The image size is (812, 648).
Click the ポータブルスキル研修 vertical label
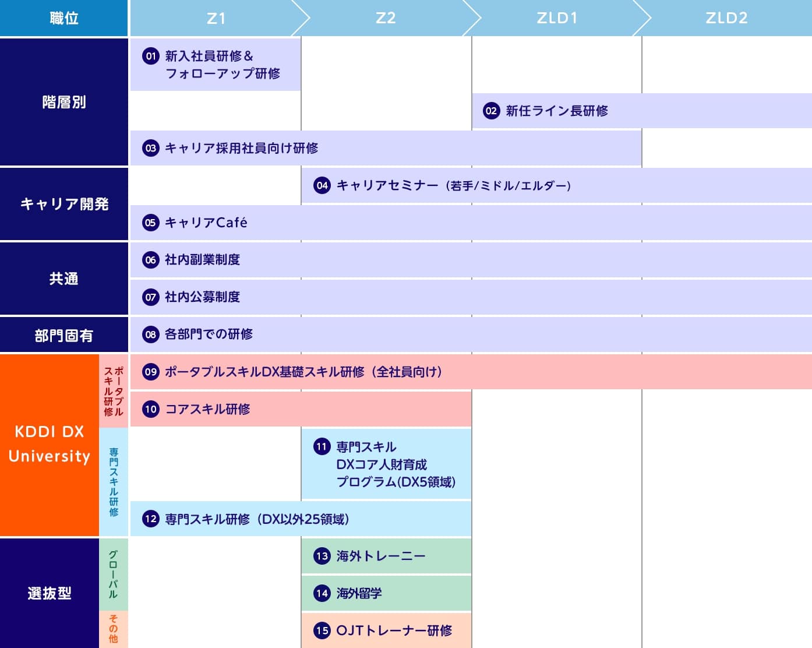click(x=114, y=390)
